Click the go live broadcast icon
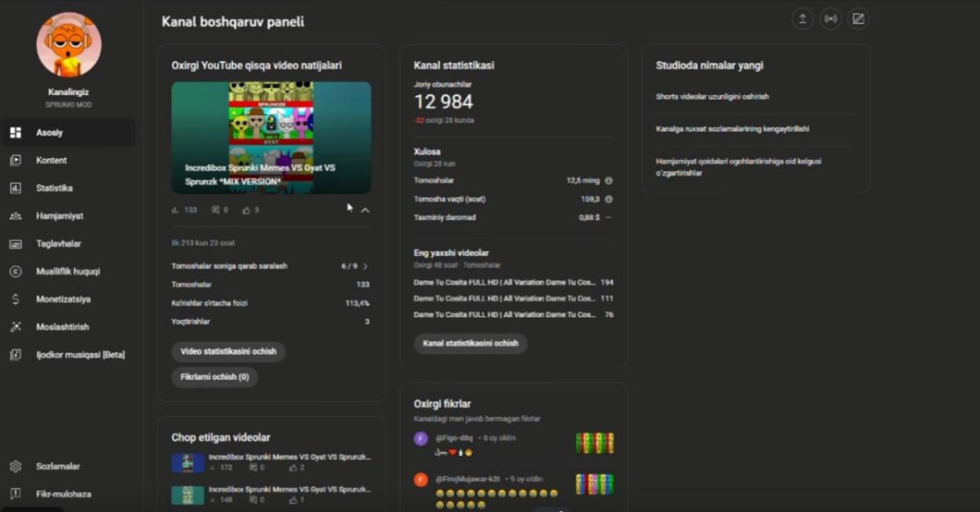The width and height of the screenshot is (980, 512). click(831, 19)
